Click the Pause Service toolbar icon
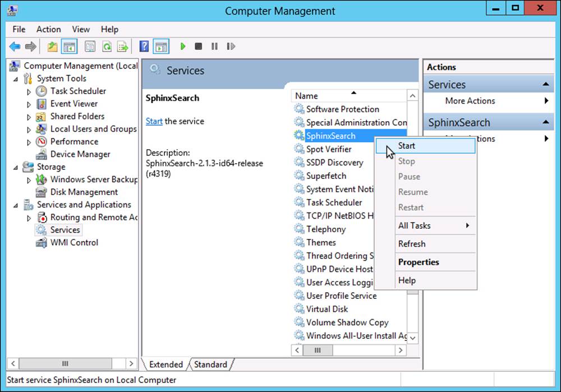Viewport: 561px width, 392px height. [x=214, y=46]
